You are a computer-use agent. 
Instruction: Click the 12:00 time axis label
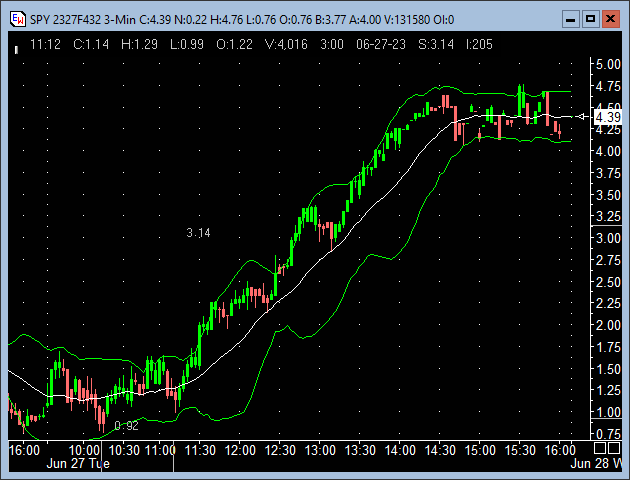pos(240,450)
